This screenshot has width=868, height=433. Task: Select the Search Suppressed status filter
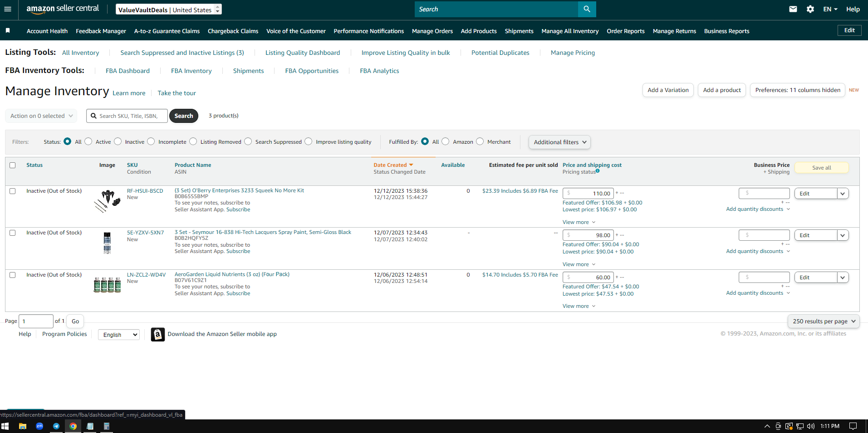[248, 141]
